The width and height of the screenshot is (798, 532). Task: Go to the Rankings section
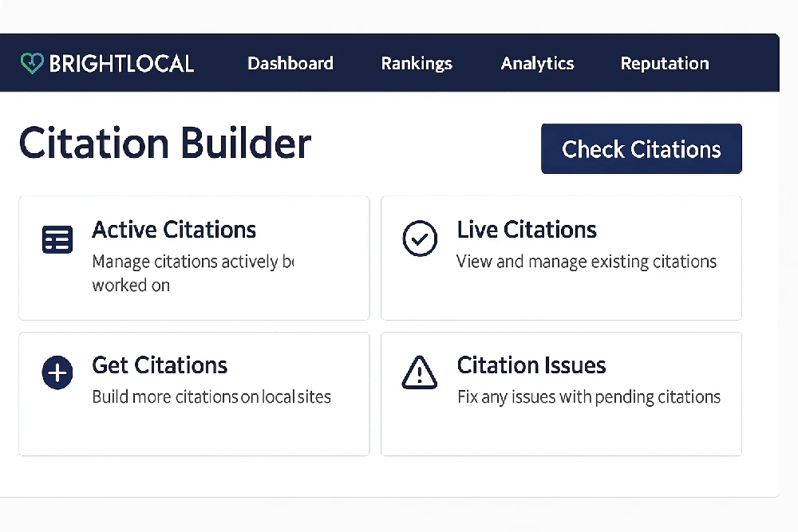click(x=417, y=64)
